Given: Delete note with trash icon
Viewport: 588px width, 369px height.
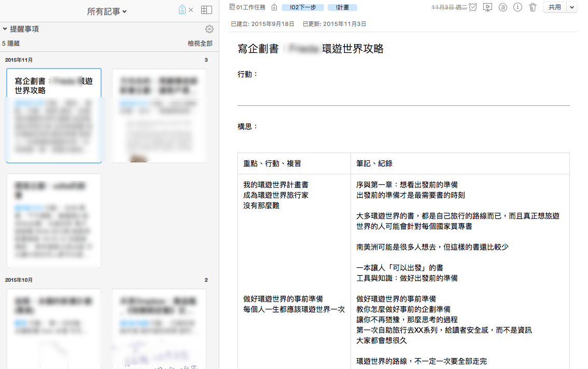Looking at the screenshot, I should click(533, 7).
